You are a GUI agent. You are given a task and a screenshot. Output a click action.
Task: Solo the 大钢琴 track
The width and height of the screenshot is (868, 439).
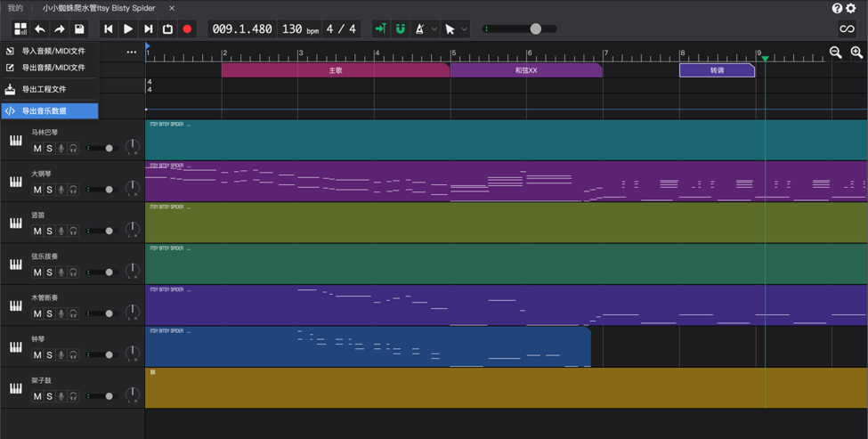tap(49, 190)
